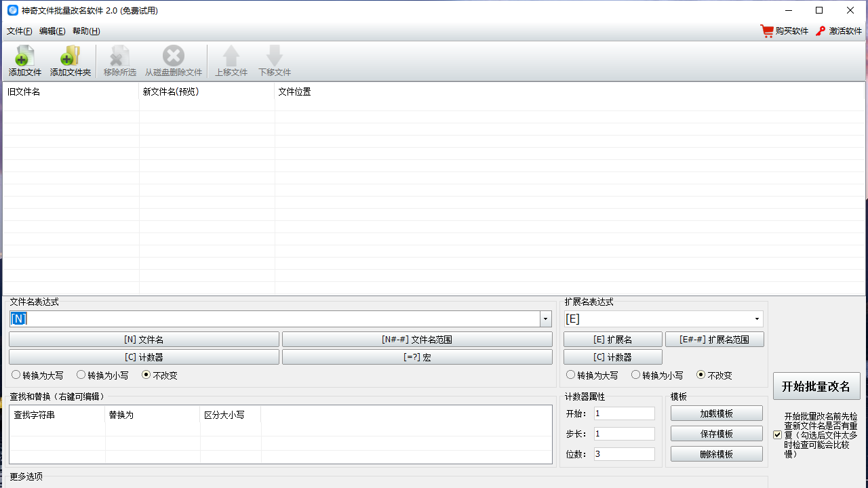Open the 帮助 menu
The image size is (868, 488).
[x=87, y=30]
